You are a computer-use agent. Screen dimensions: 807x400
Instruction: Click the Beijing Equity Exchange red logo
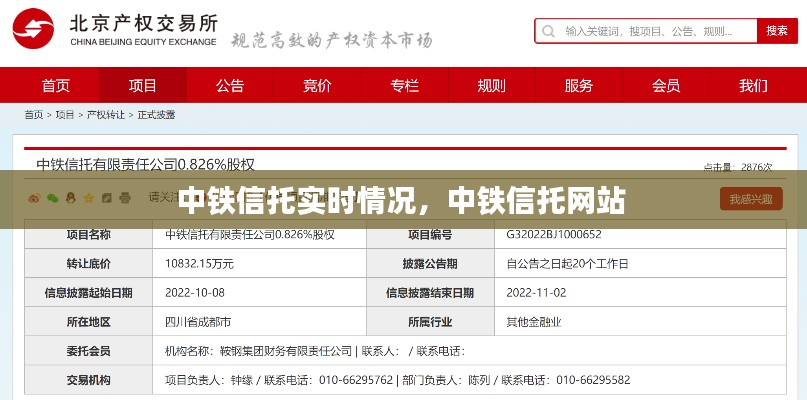click(34, 31)
